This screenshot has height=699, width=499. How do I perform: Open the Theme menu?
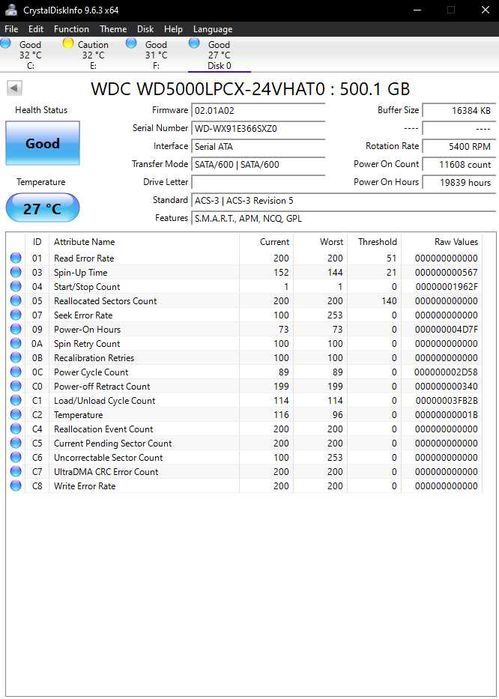pyautogui.click(x=113, y=29)
